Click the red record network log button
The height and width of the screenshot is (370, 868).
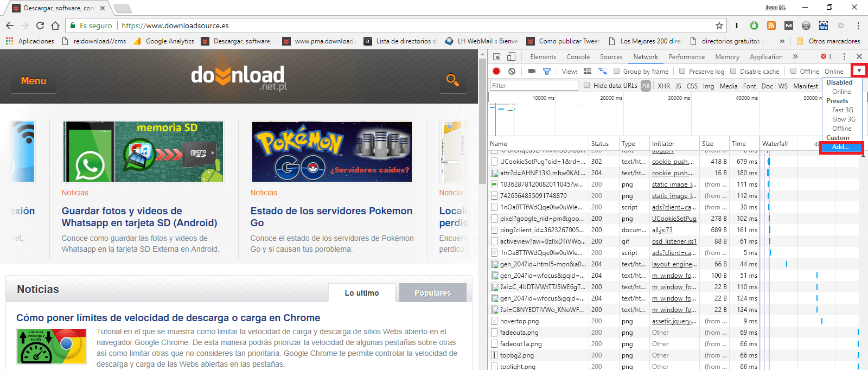[x=496, y=71]
